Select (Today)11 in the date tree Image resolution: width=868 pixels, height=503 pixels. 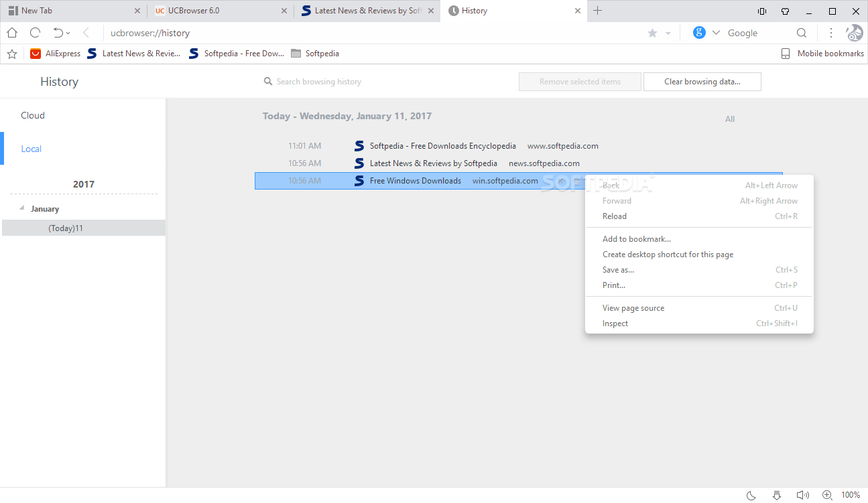(84, 228)
